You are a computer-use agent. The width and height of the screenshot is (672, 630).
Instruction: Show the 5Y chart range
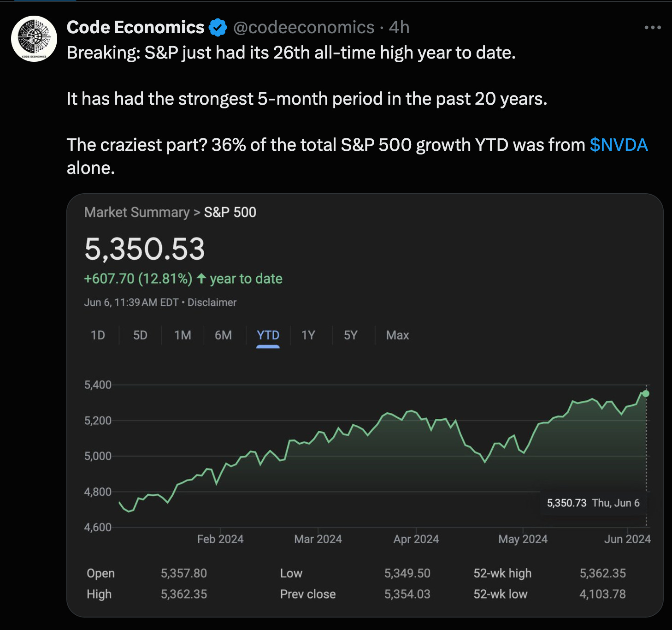(351, 335)
